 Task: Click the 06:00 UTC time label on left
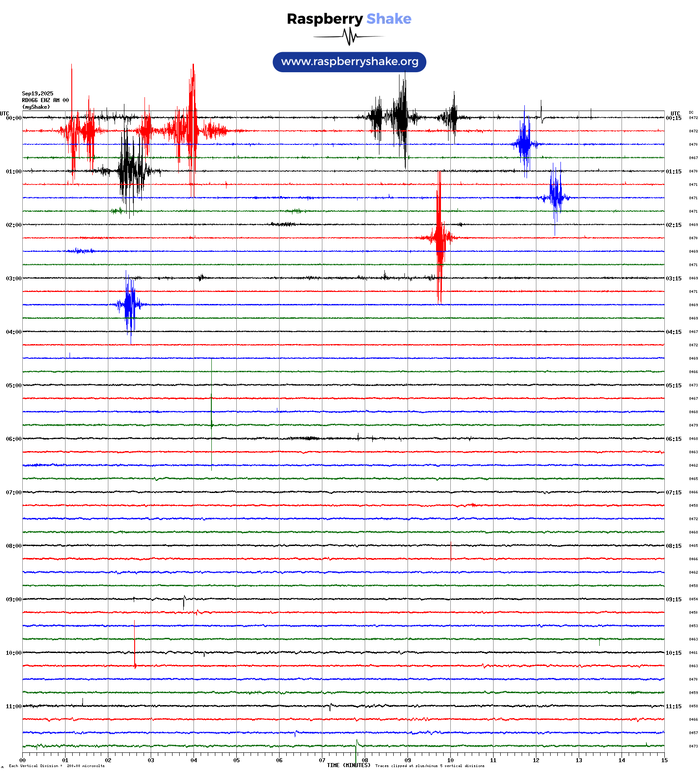pyautogui.click(x=13, y=439)
